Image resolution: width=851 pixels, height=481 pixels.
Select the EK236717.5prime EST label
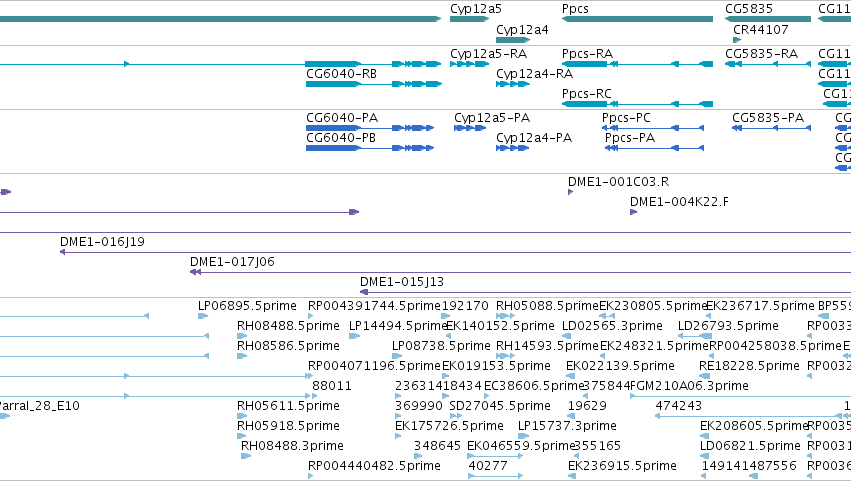pos(760,306)
